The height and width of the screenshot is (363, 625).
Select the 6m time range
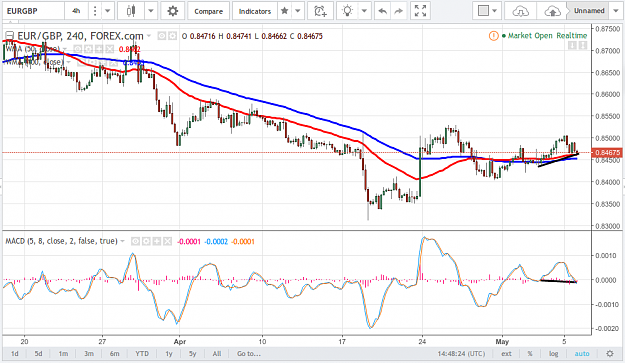(115, 353)
